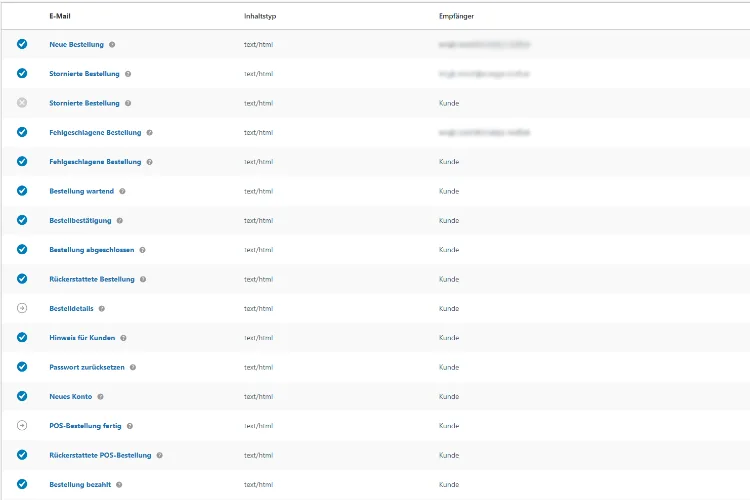Click Kunde recipient in Bestellung wartend row
The height and width of the screenshot is (500, 750).
click(449, 191)
